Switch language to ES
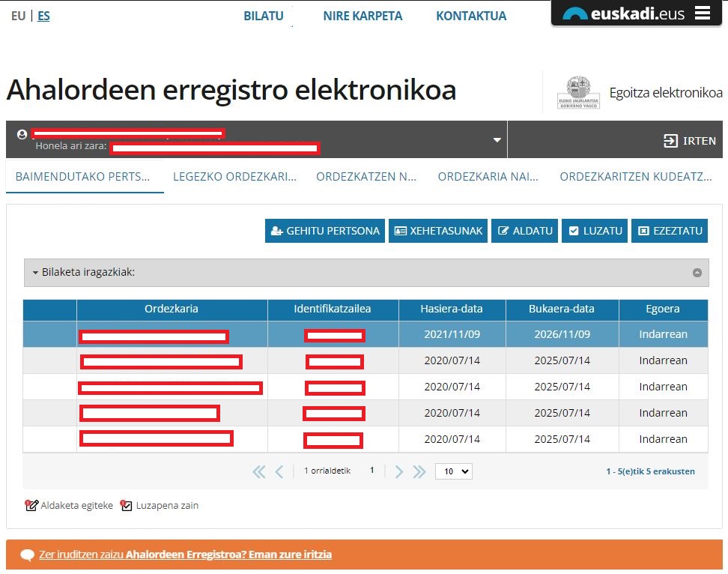This screenshot has height=574, width=728. pyautogui.click(x=43, y=16)
